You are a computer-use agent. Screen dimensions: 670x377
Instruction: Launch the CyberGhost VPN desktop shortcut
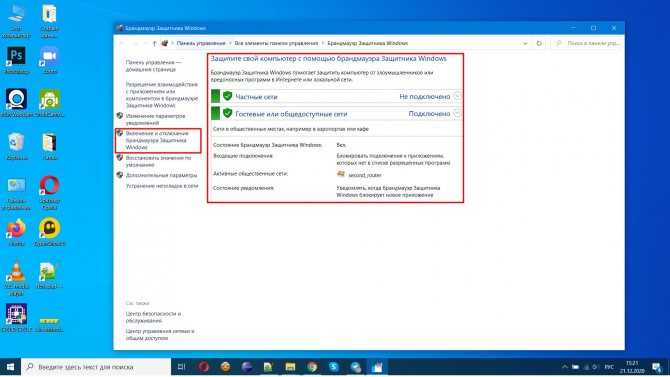pyautogui.click(x=50, y=232)
